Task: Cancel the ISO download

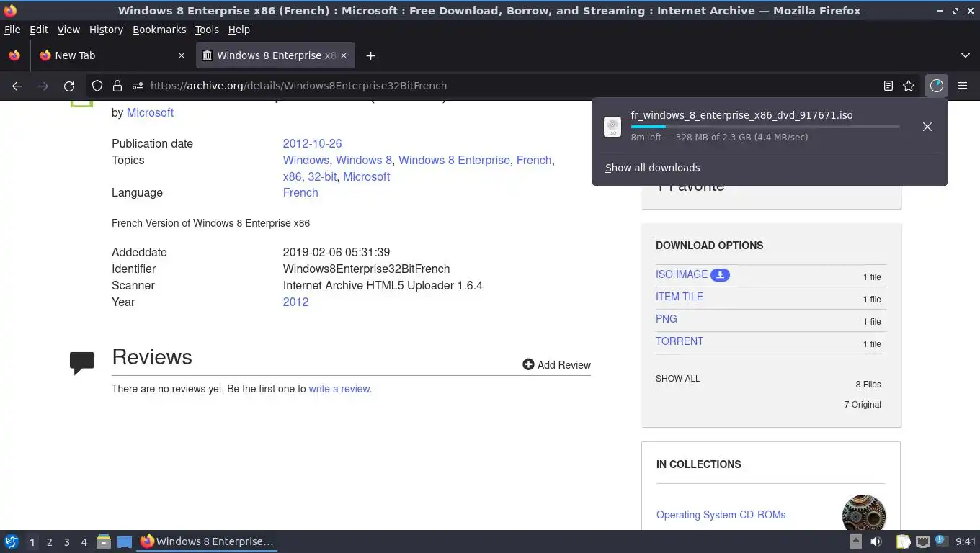Action: 927,127
